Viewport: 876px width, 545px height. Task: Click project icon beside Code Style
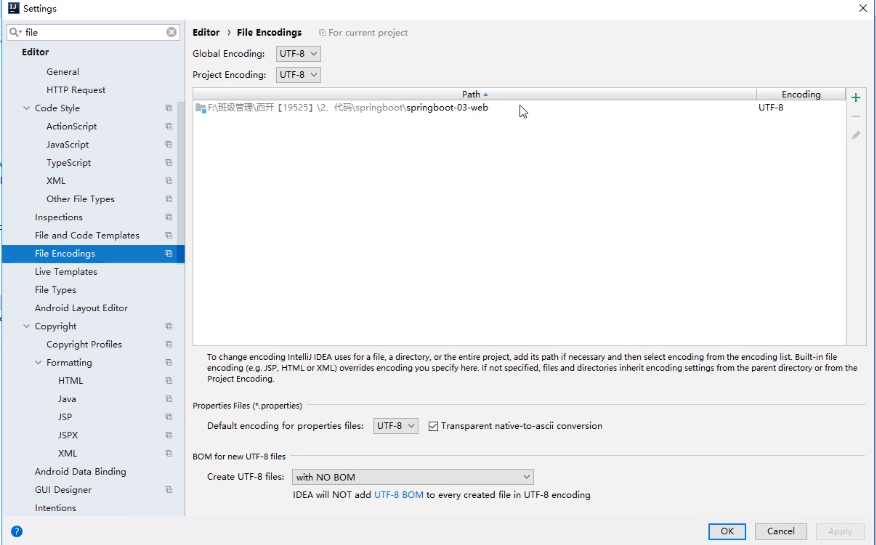169,108
